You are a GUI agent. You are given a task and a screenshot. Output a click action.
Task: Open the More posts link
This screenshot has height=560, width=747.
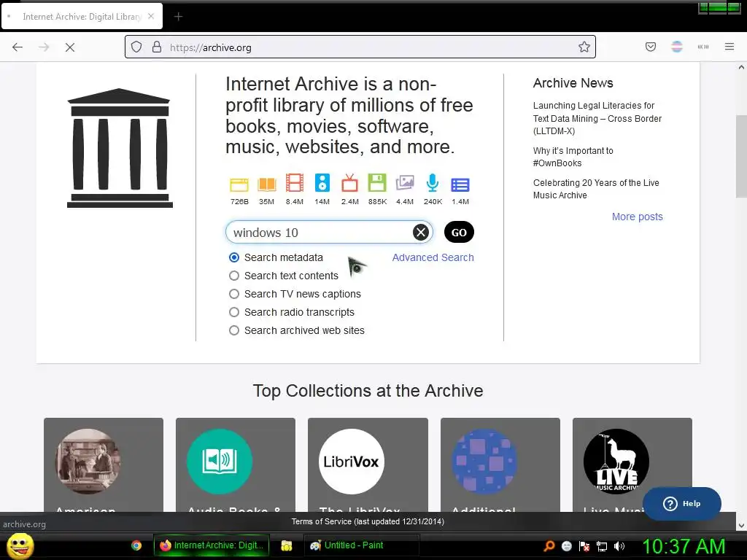[637, 217]
